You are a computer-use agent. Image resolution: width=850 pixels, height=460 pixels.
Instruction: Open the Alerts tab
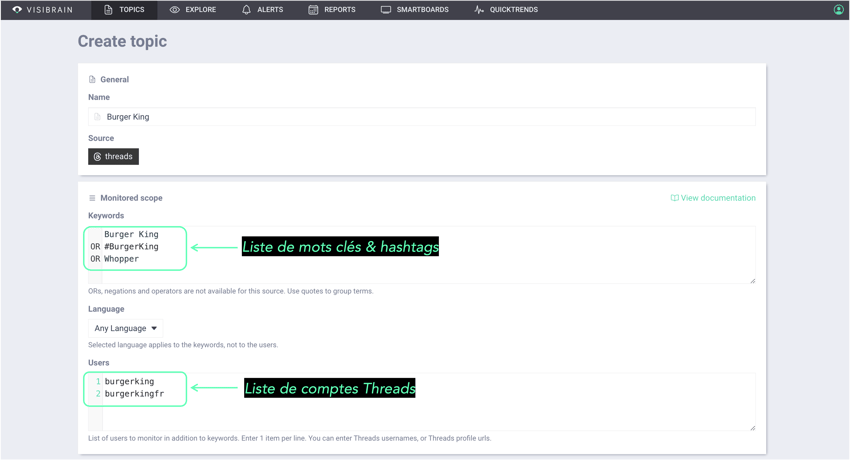(262, 10)
